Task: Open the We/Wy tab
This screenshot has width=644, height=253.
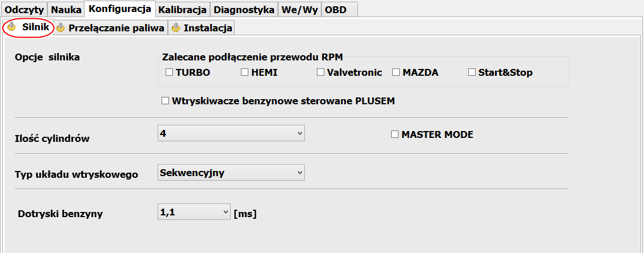Action: [x=300, y=10]
